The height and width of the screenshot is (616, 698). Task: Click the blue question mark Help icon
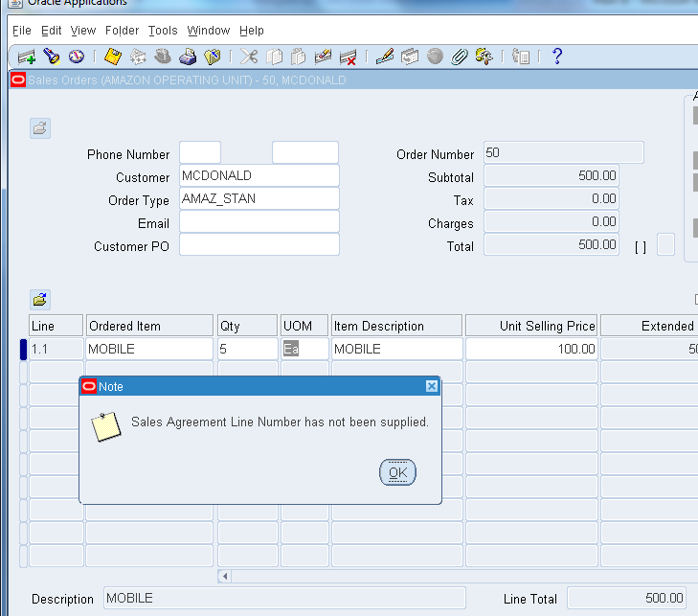pyautogui.click(x=557, y=57)
